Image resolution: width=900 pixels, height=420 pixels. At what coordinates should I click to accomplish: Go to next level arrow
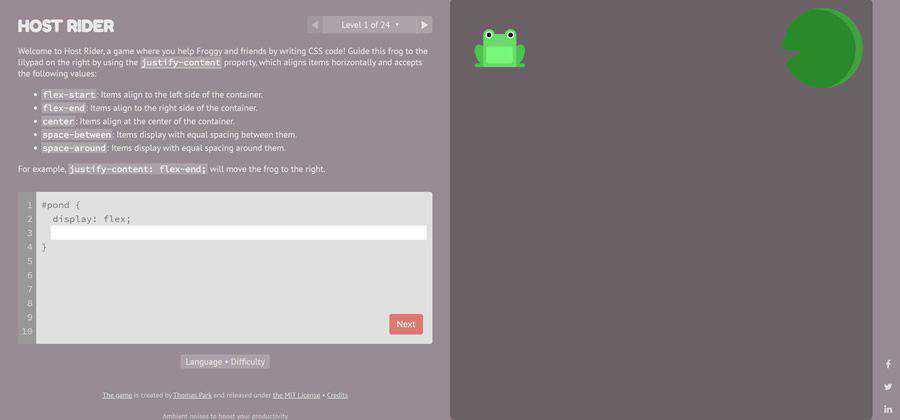(x=424, y=25)
